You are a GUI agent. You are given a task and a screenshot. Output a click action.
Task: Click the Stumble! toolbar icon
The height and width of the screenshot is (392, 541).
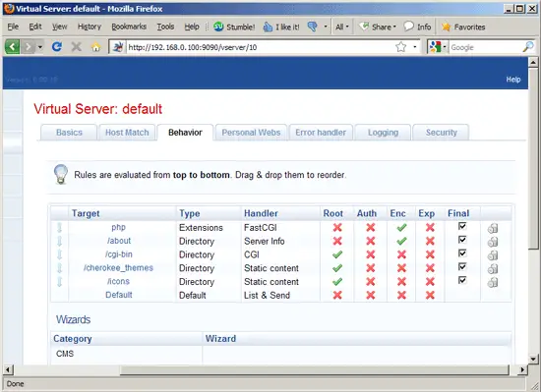(x=218, y=27)
